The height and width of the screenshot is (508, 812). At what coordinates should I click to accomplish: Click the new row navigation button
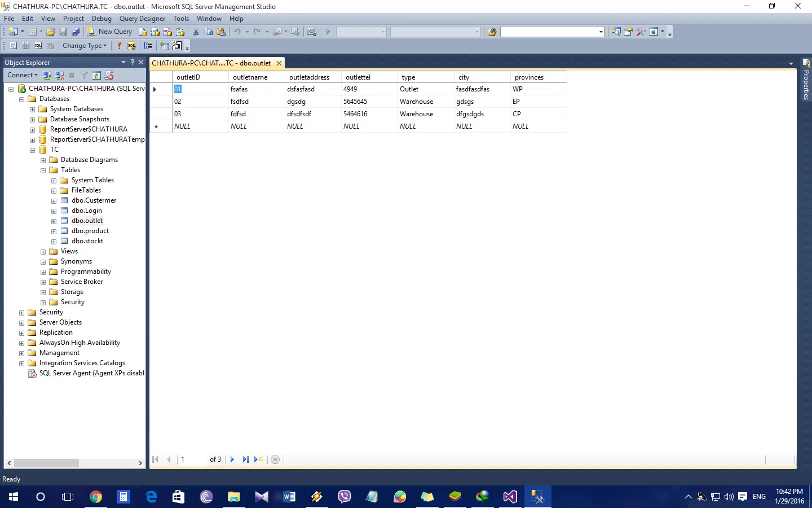(x=259, y=459)
